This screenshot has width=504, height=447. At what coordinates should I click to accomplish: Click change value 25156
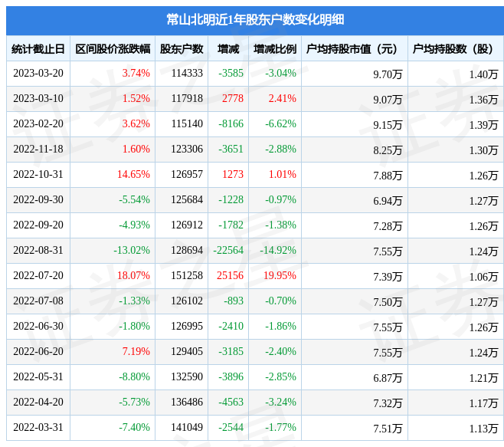pyautogui.click(x=230, y=275)
